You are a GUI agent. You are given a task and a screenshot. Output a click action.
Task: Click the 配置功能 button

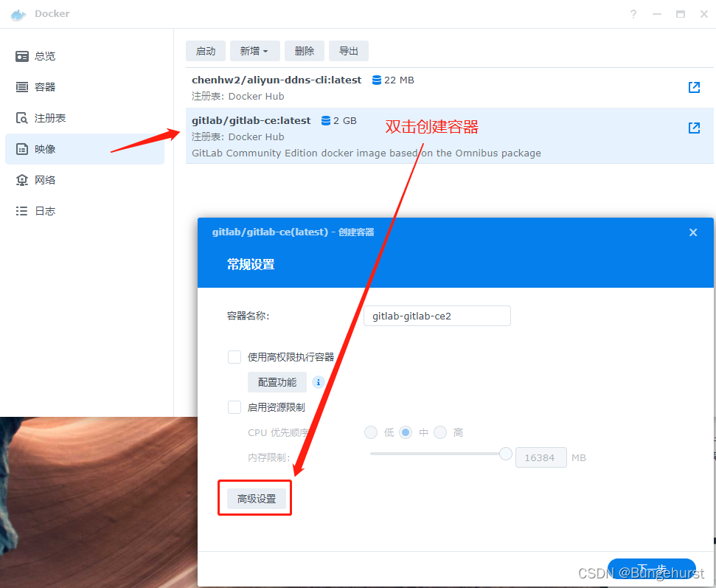pos(277,382)
